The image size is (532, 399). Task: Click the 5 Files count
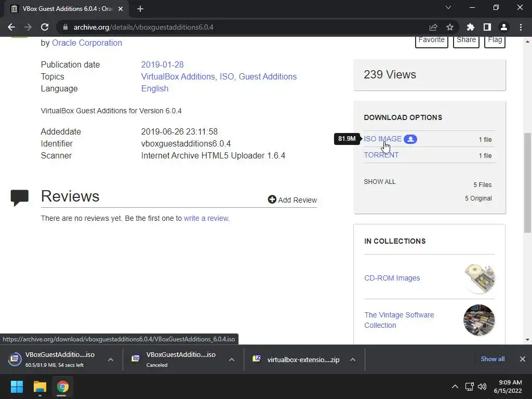click(483, 185)
